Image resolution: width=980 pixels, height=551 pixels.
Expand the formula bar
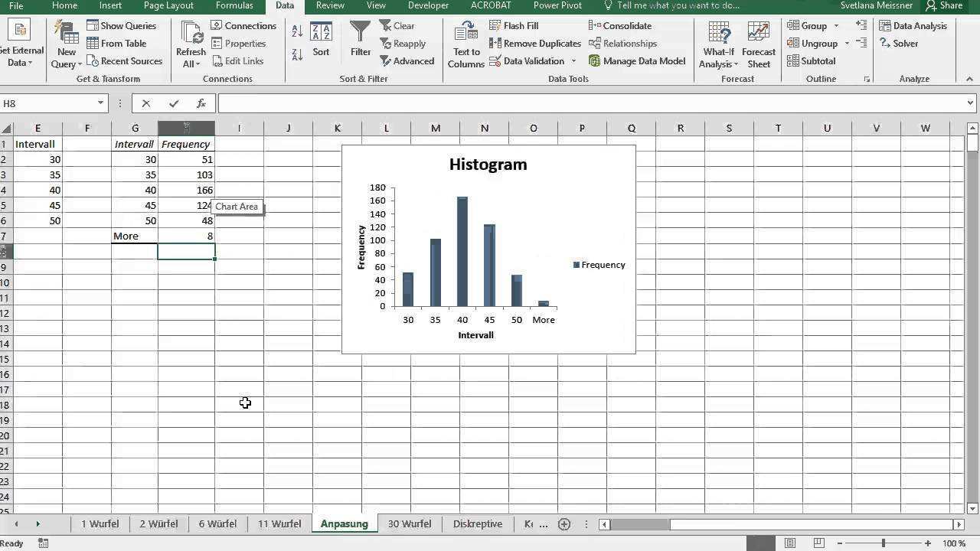tap(971, 103)
